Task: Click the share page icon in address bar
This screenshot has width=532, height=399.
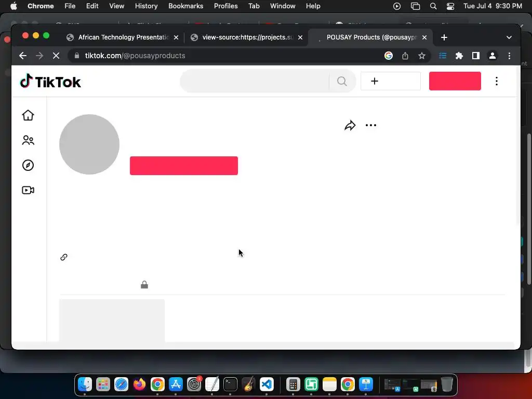Action: click(x=405, y=56)
